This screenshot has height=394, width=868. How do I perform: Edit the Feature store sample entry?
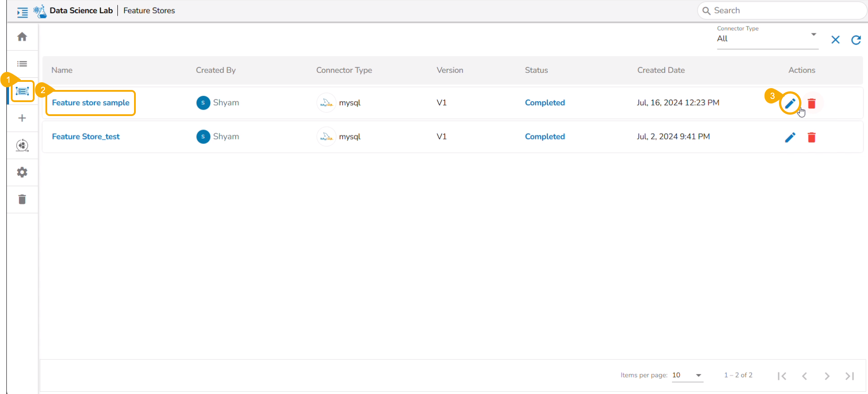point(790,103)
